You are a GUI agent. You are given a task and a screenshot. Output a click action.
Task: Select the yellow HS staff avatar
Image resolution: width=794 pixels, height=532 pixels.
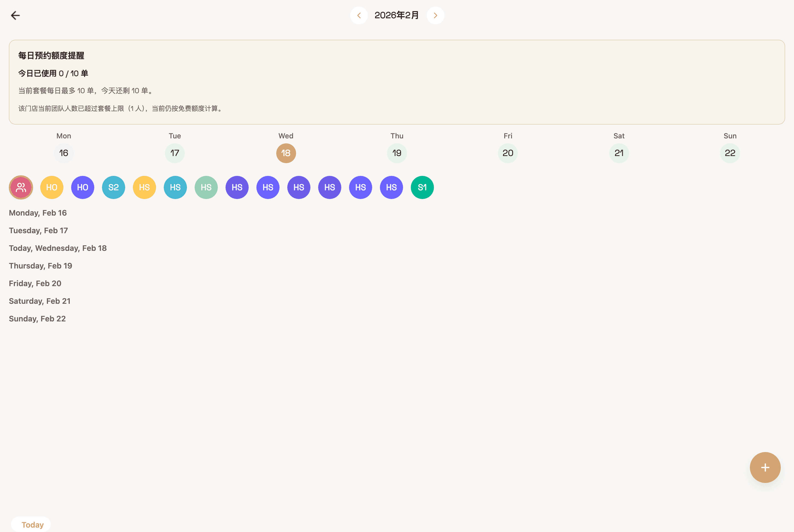[144, 187]
